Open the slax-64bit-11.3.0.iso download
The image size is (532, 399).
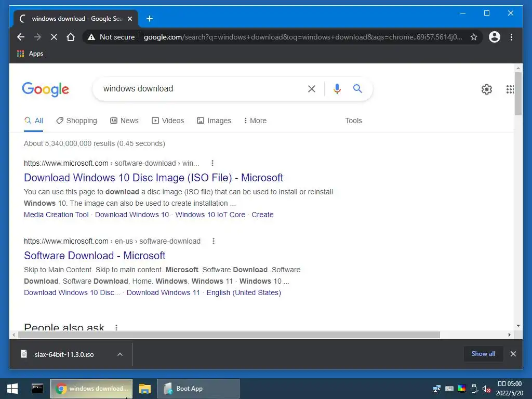click(64, 354)
